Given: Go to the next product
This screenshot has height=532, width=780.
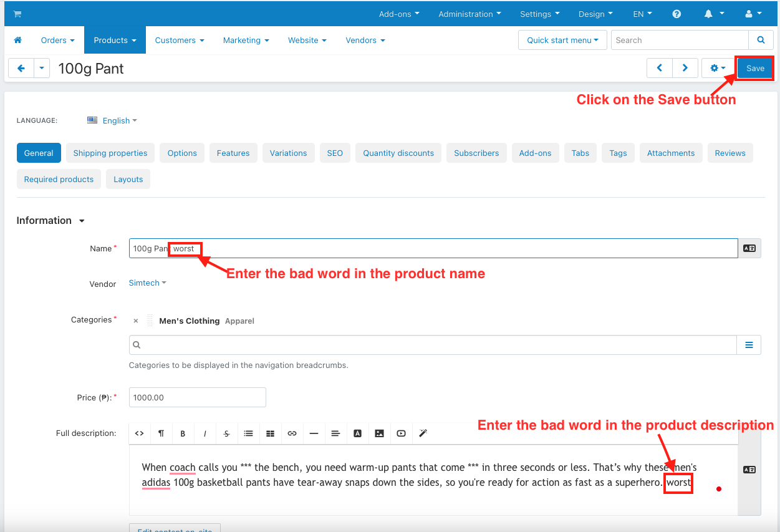Looking at the screenshot, I should (x=685, y=69).
